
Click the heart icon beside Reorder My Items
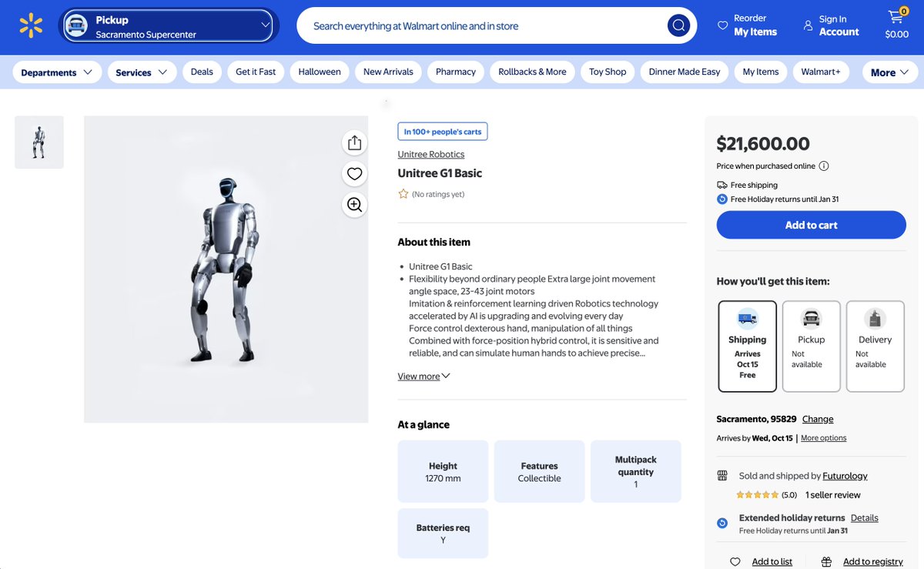[722, 25]
